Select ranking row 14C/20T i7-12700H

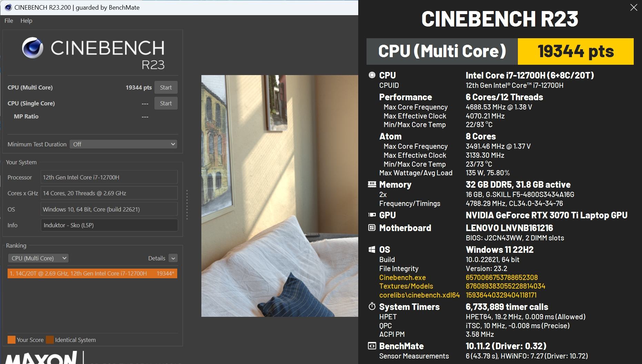point(92,273)
